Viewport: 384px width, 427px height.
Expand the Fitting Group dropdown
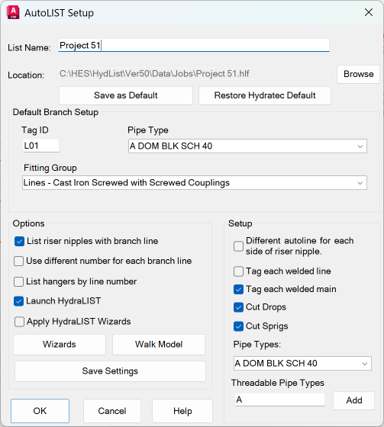pyautogui.click(x=194, y=183)
